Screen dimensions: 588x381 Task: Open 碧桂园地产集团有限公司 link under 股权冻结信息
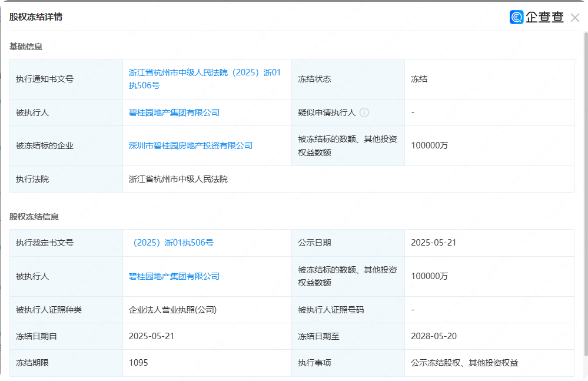click(174, 276)
